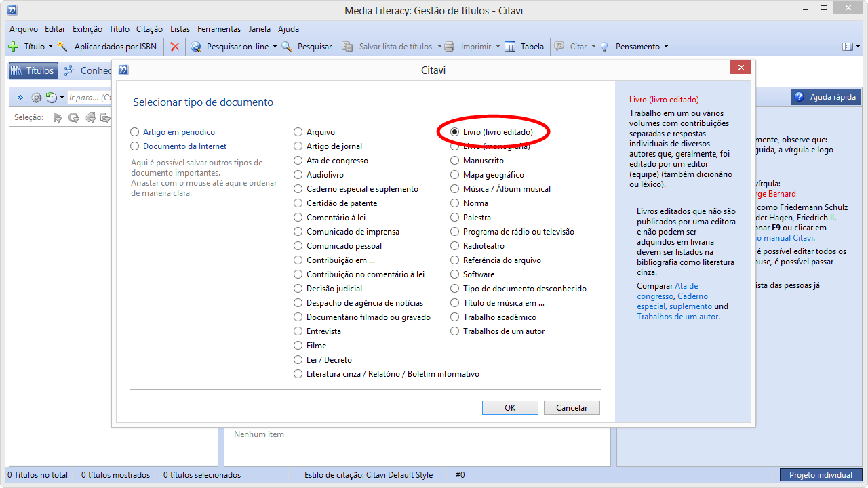Click the Ir para search field
Screen dimensions: 868x488
[89, 98]
